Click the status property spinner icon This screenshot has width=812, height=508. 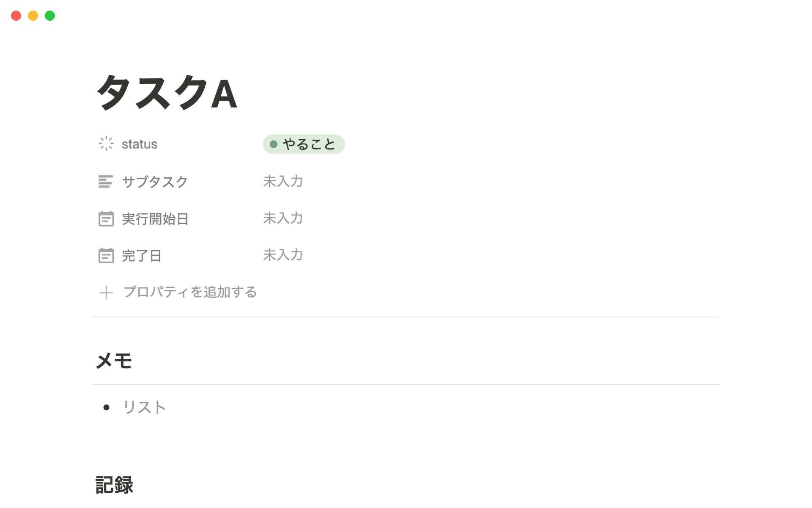106,144
